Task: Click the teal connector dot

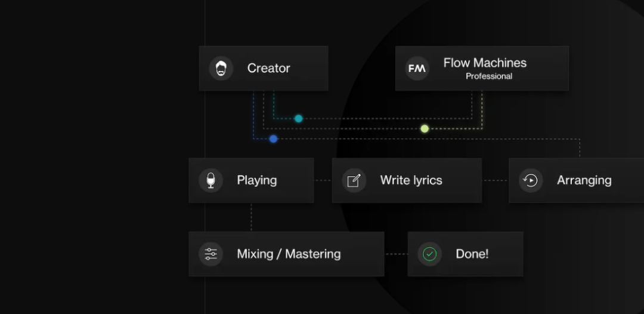Action: [299, 118]
